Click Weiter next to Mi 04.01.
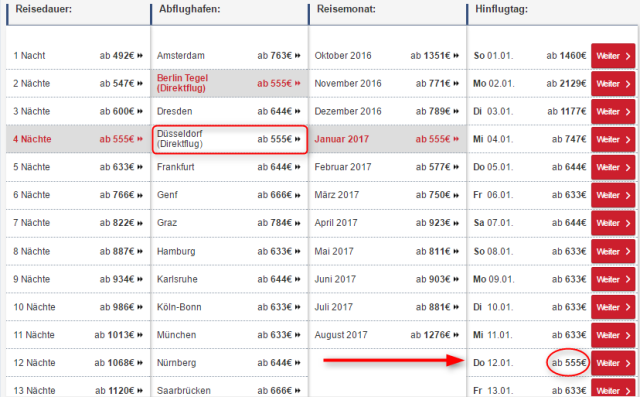The height and width of the screenshot is (397, 640). click(613, 139)
